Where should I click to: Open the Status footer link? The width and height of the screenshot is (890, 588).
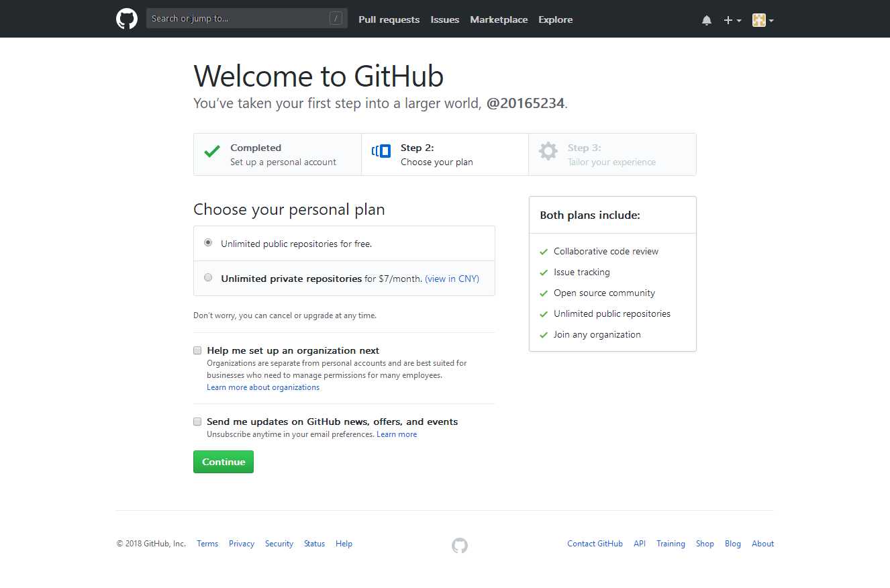(x=314, y=544)
